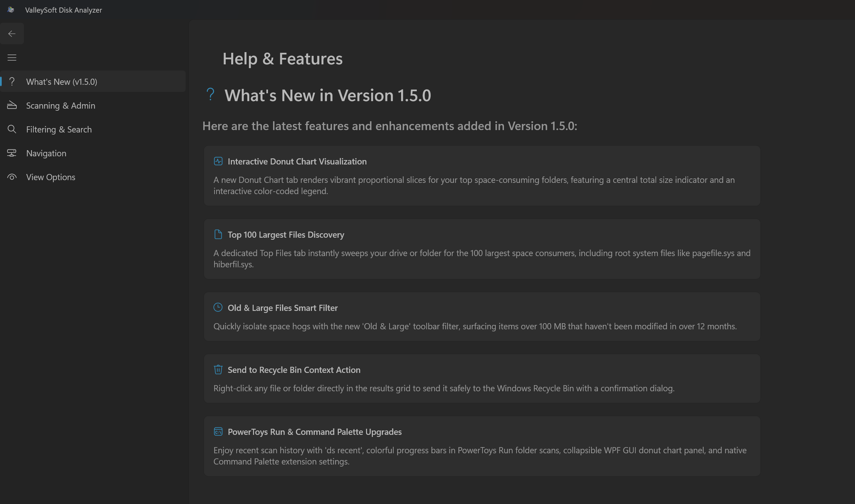Viewport: 855px width, 504px height.
Task: Click the command prompt icon for PowerToys Run
Action: click(x=218, y=431)
